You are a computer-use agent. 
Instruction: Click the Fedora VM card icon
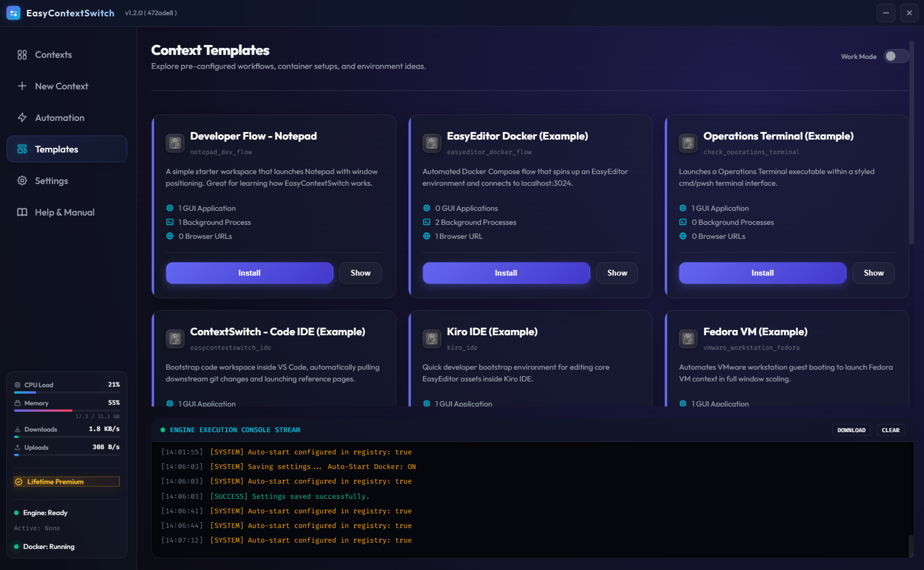pyautogui.click(x=688, y=338)
